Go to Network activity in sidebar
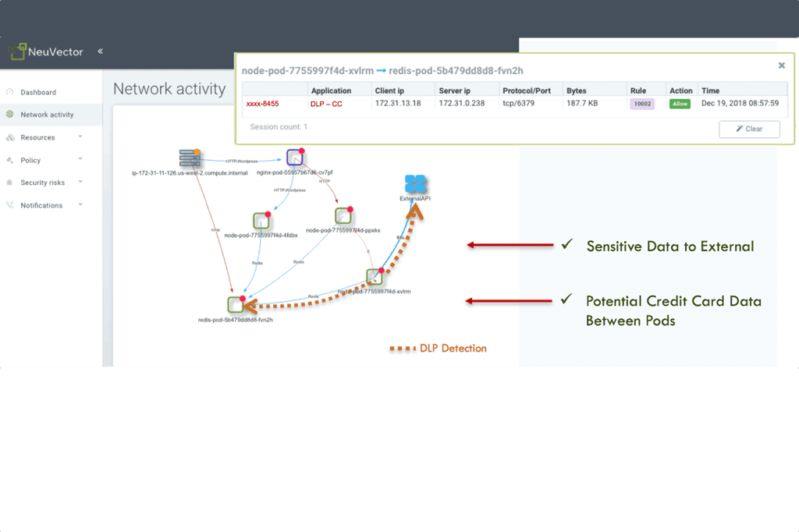Image resolution: width=799 pixels, height=532 pixels. pyautogui.click(x=47, y=115)
